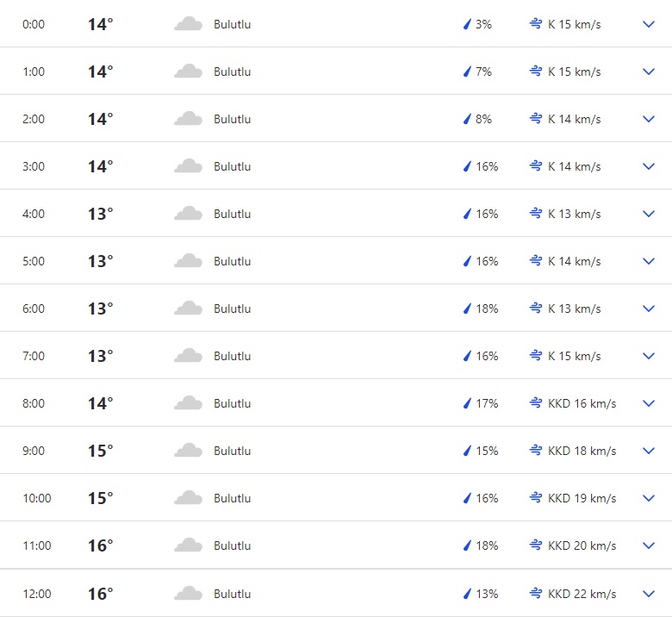This screenshot has width=672, height=617.
Task: Click the cloud icon in the 2:00 row
Action: [188, 119]
